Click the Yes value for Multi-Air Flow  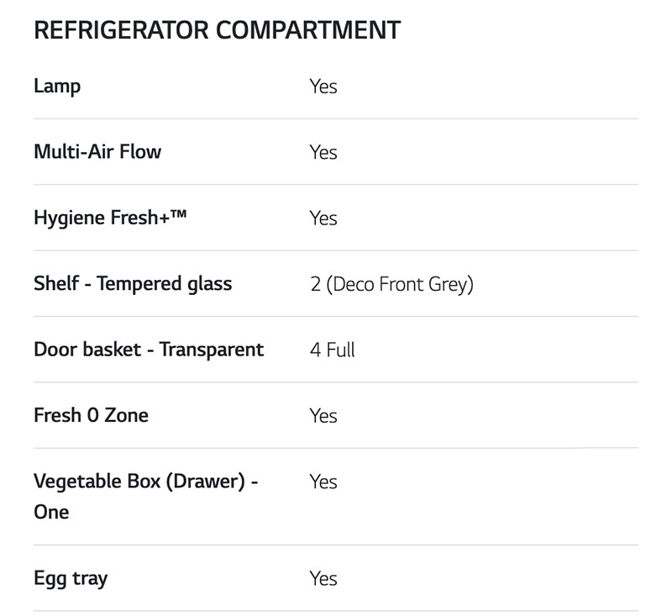(x=323, y=152)
